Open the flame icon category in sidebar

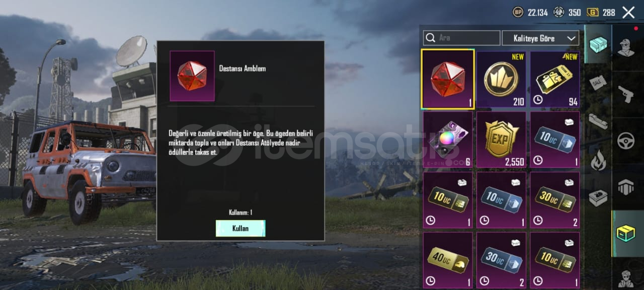[598, 159]
